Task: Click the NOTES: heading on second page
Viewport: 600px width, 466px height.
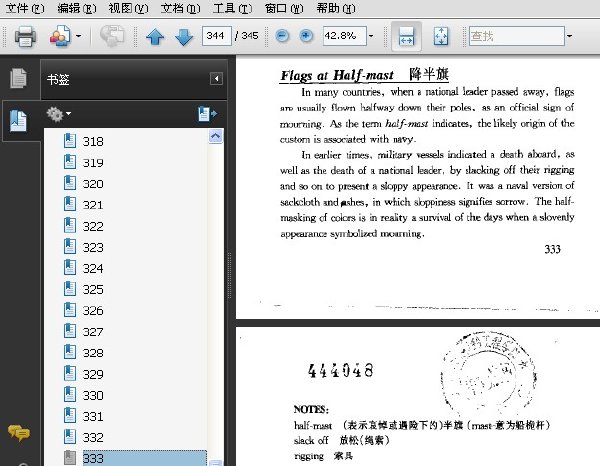Action: click(311, 409)
